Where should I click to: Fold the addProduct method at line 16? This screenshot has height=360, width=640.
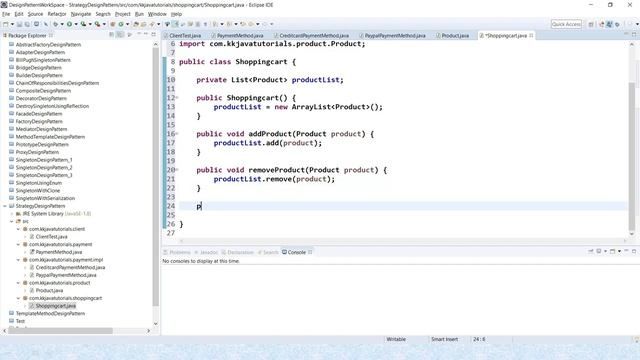point(177,133)
